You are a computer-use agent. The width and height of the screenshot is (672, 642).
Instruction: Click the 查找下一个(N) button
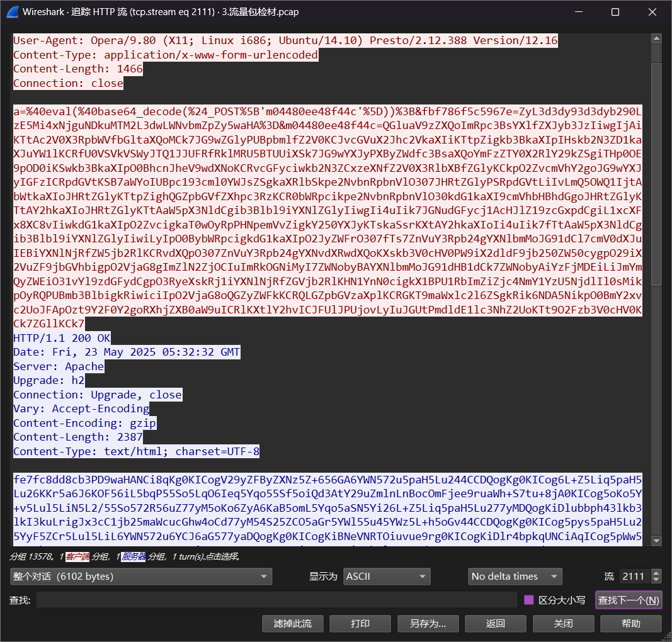click(x=629, y=600)
